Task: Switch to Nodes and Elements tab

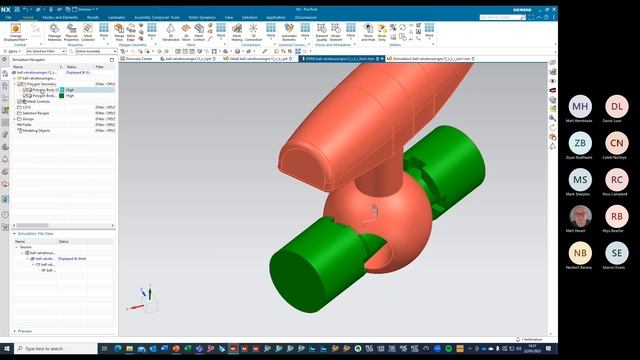Action: click(60, 18)
